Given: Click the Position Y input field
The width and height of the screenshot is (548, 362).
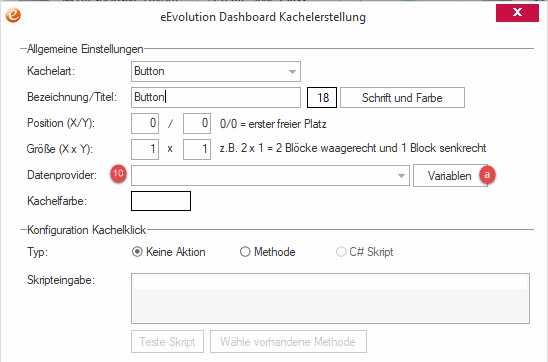Looking at the screenshot, I should pyautogui.click(x=197, y=123).
